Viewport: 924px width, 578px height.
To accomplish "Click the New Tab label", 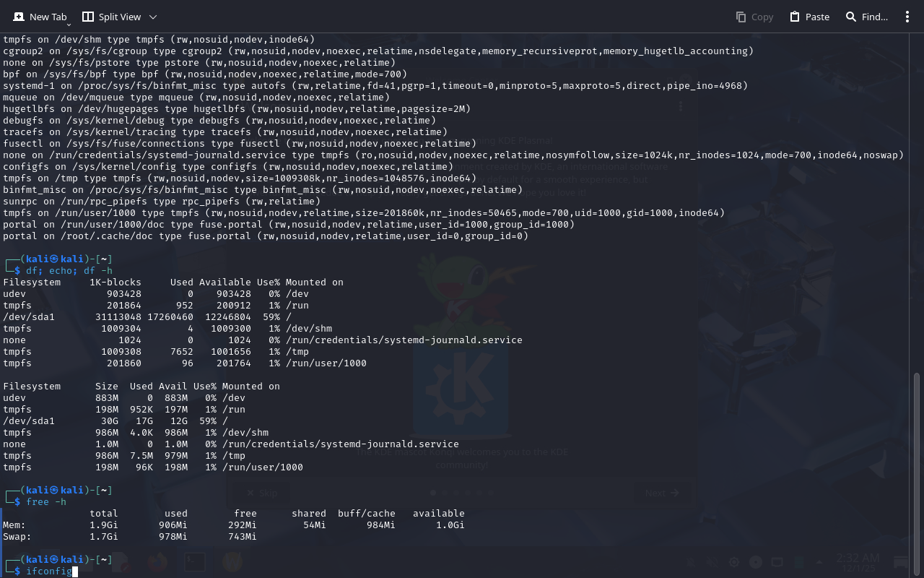I will 48,17.
